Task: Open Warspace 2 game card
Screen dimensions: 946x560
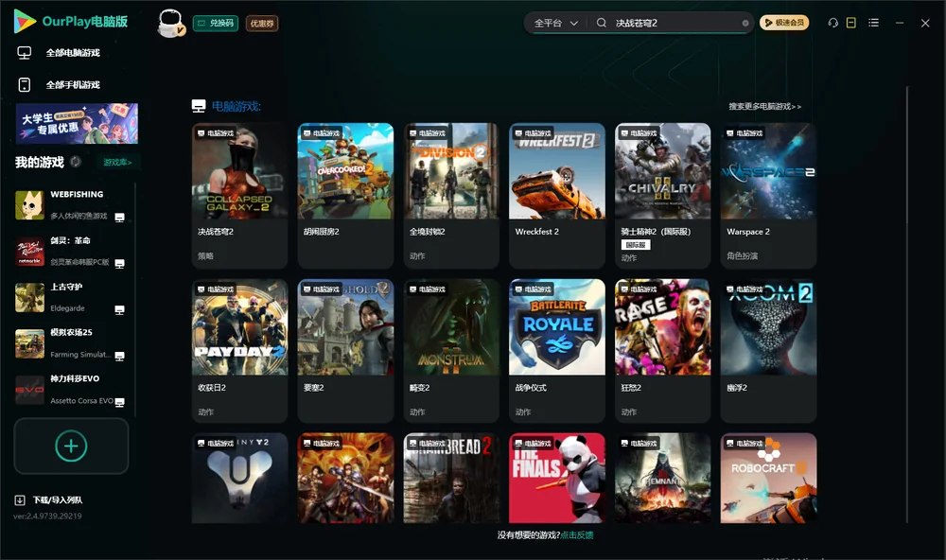Action: (768, 196)
